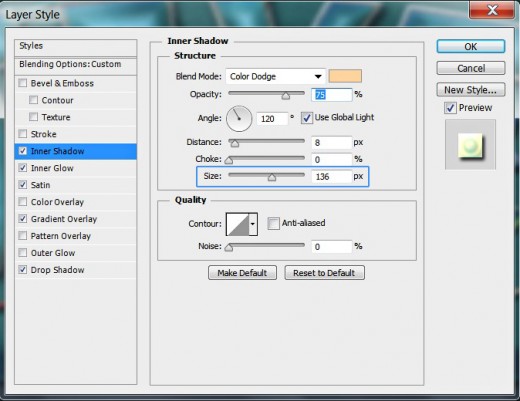Open the Blend Mode Color Dodge dropdown
The image size is (520, 401).
(275, 76)
